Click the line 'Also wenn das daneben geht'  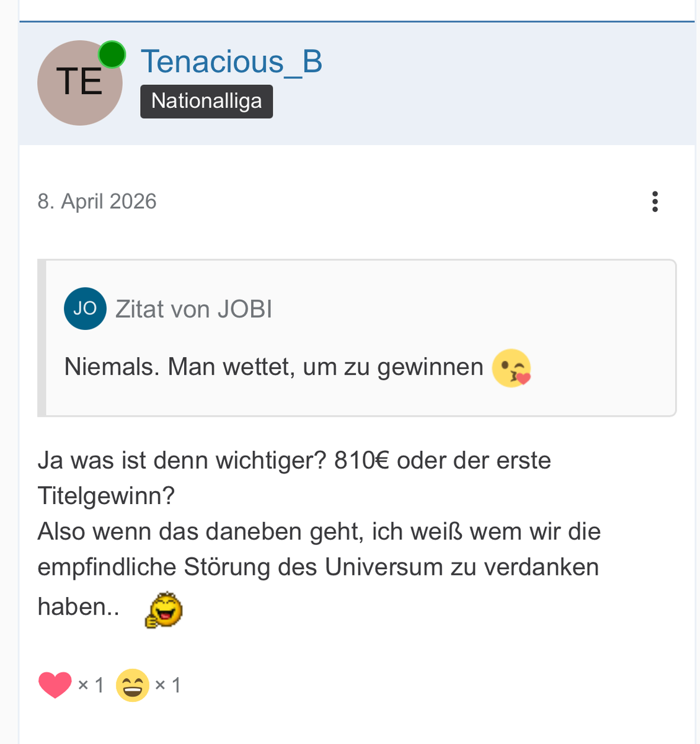(319, 531)
